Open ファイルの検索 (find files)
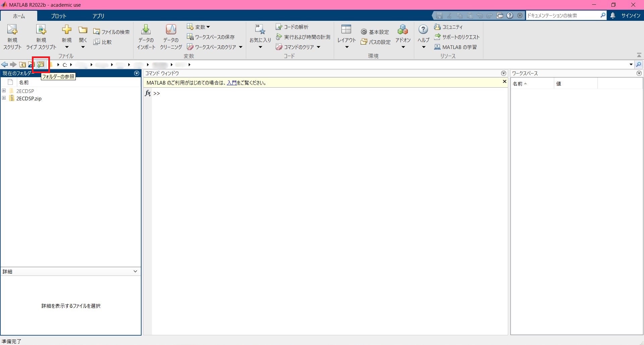644x345 pixels. pyautogui.click(x=111, y=32)
